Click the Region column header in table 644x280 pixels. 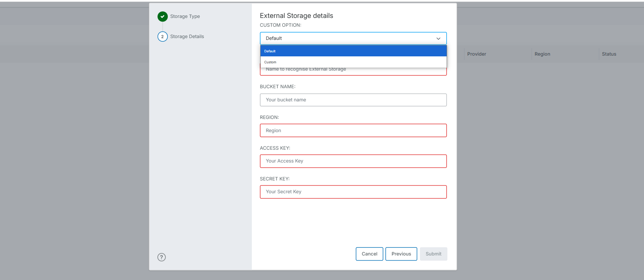click(542, 54)
